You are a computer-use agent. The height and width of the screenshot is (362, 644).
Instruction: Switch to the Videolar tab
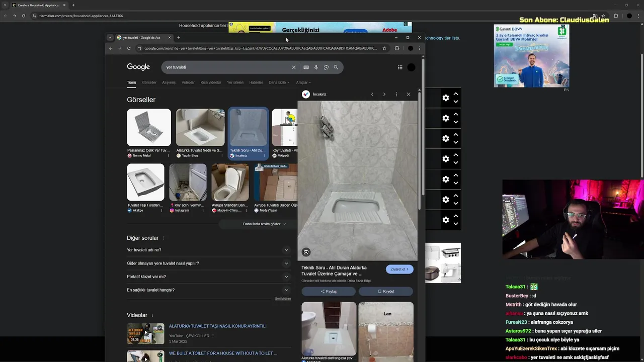point(188,82)
